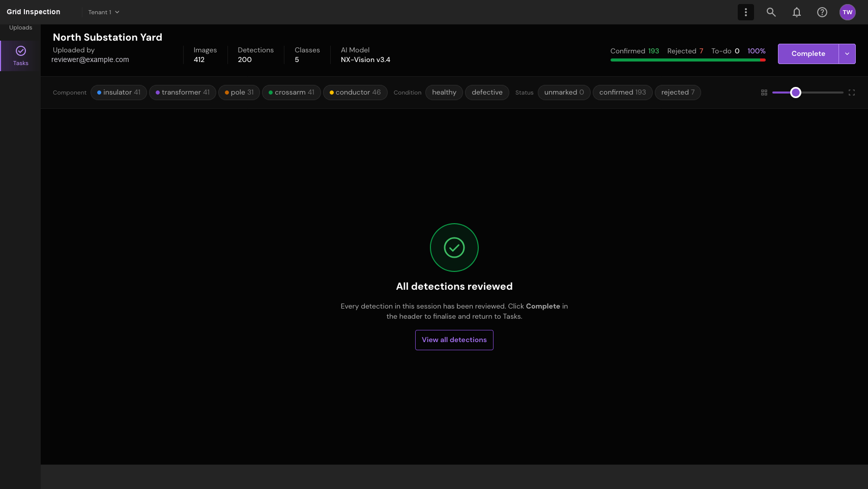Toggle the defective condition filter
The width and height of the screenshot is (868, 489).
[x=487, y=93]
